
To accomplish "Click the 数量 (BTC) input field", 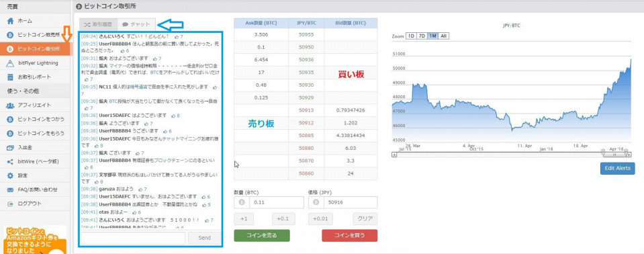I will point(277,203).
